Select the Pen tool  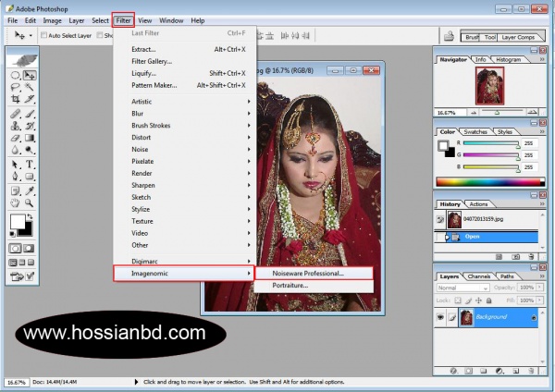coord(15,177)
